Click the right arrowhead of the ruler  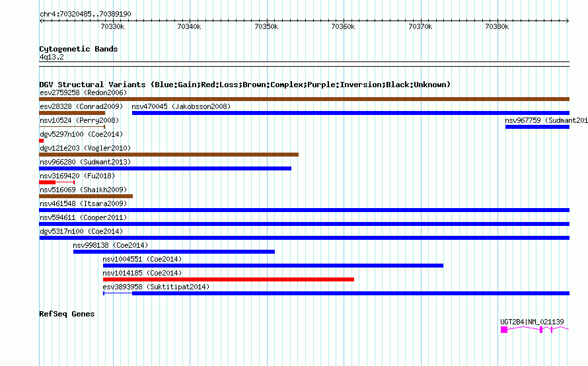pyautogui.click(x=568, y=21)
